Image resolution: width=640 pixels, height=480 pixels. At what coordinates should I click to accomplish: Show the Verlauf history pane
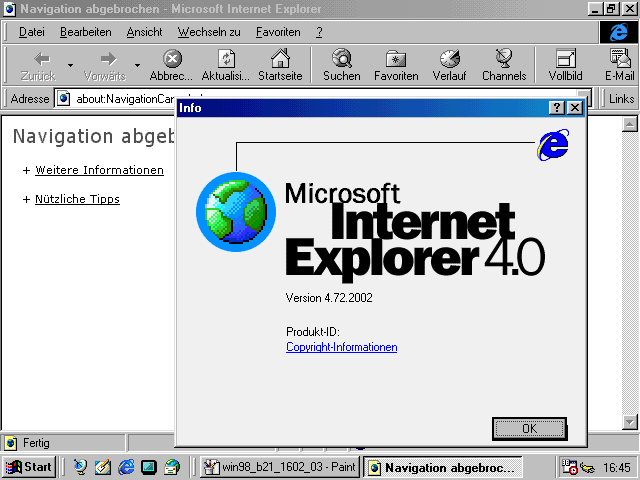pyautogui.click(x=449, y=66)
